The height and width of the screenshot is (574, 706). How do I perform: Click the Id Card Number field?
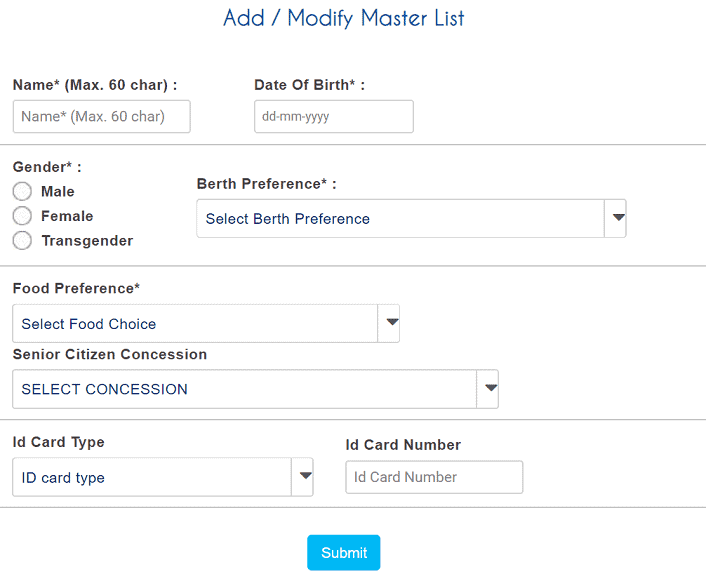coord(434,477)
